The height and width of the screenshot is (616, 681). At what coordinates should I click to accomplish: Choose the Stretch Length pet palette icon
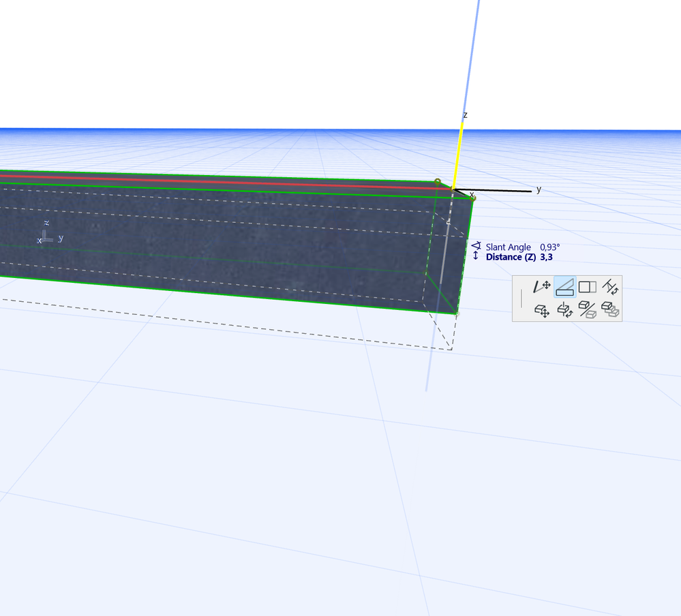tap(587, 288)
